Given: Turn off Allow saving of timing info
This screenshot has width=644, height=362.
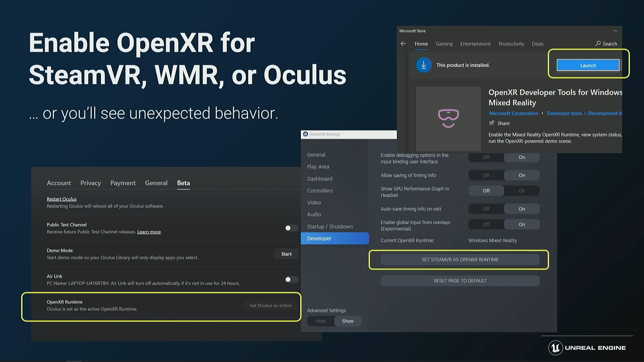Looking at the screenshot, I should pos(486,175).
